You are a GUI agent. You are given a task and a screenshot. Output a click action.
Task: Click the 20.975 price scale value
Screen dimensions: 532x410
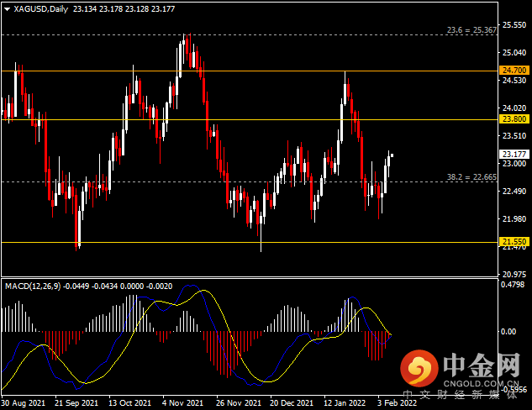point(514,275)
